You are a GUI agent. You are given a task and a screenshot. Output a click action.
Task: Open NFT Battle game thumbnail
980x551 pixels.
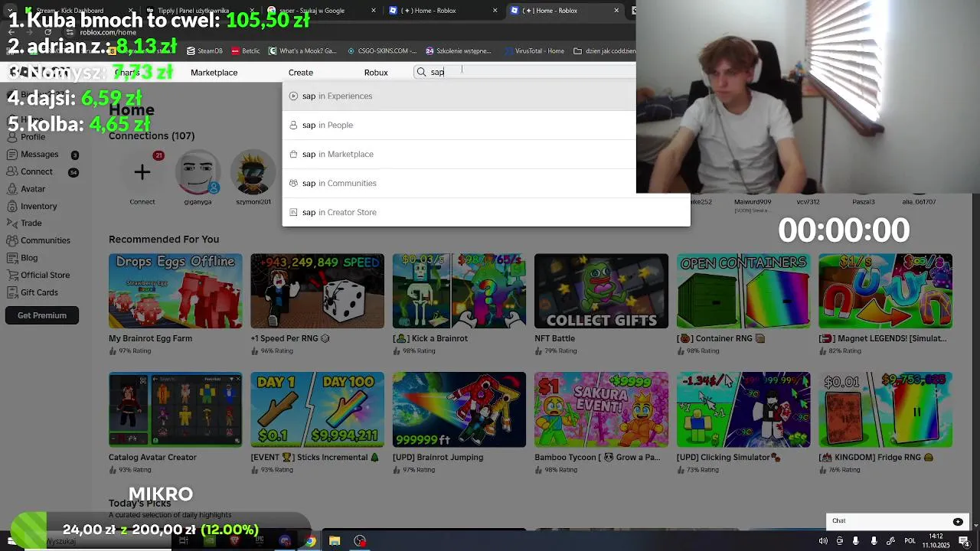click(601, 291)
